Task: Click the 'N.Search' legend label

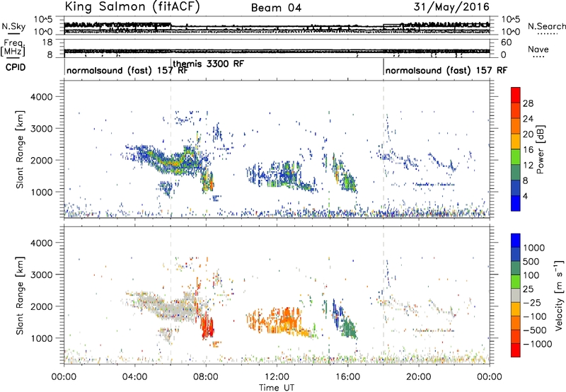Action: (546, 26)
